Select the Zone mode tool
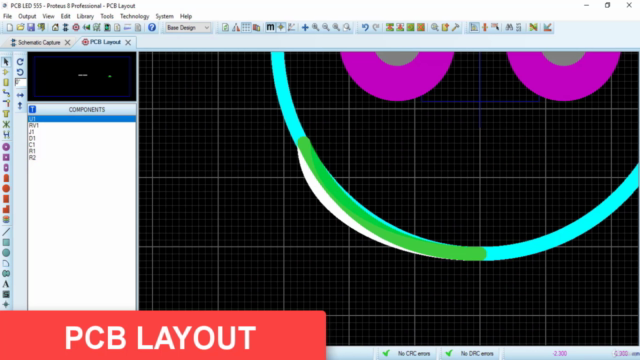 click(6, 114)
